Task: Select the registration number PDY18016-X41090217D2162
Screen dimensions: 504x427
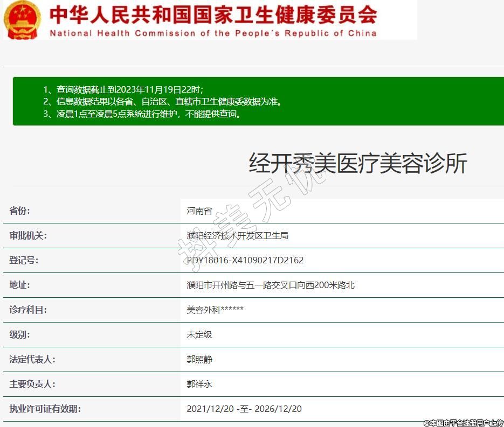Action: click(x=245, y=261)
